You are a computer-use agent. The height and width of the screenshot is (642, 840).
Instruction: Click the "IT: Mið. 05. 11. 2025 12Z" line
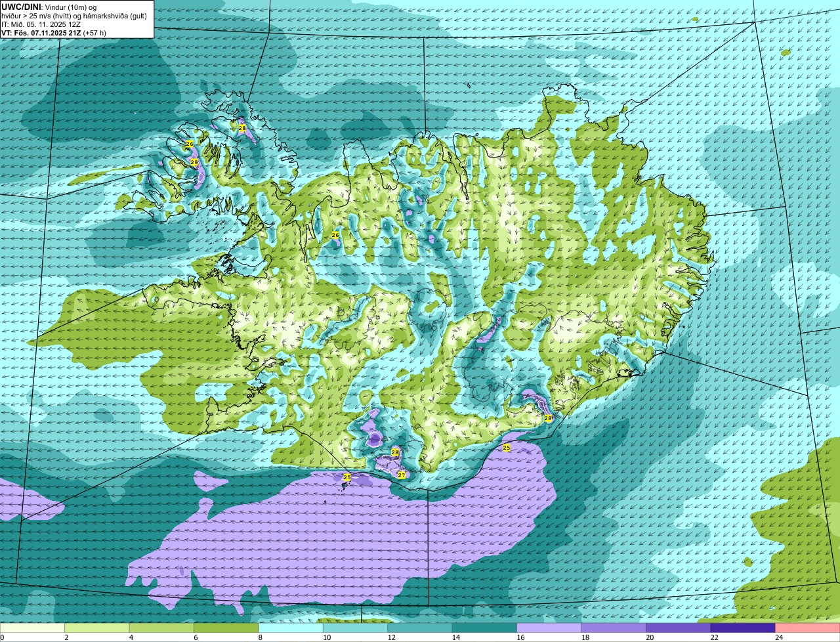point(41,24)
